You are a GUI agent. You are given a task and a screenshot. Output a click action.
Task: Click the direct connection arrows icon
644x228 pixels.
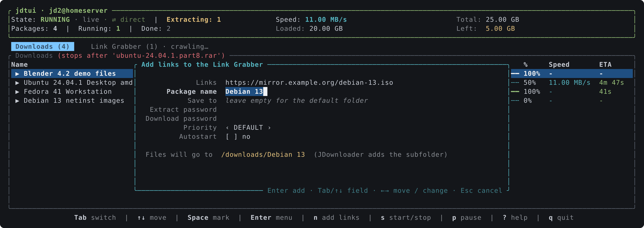click(x=114, y=20)
